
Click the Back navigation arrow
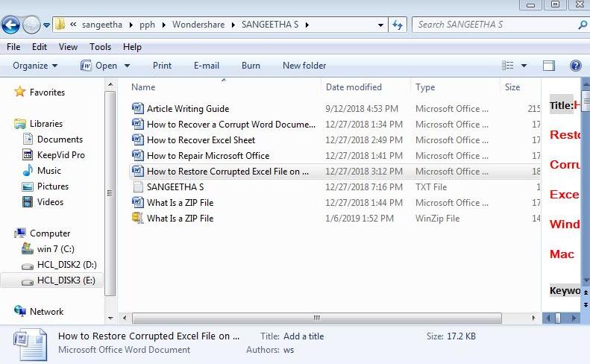(x=11, y=25)
